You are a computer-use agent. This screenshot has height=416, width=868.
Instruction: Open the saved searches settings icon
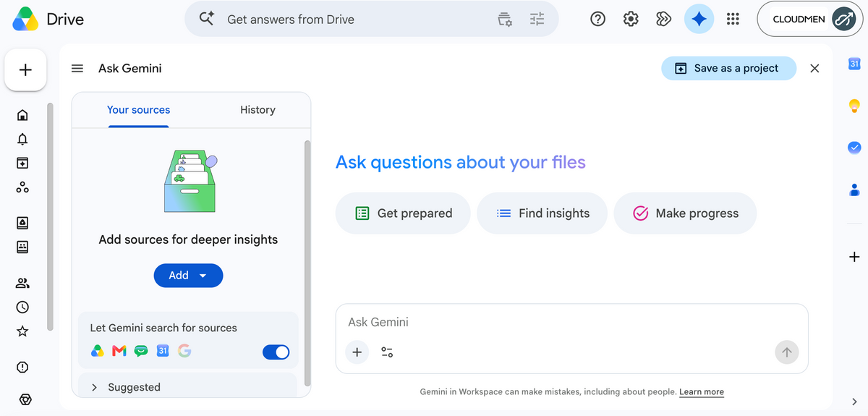(505, 20)
